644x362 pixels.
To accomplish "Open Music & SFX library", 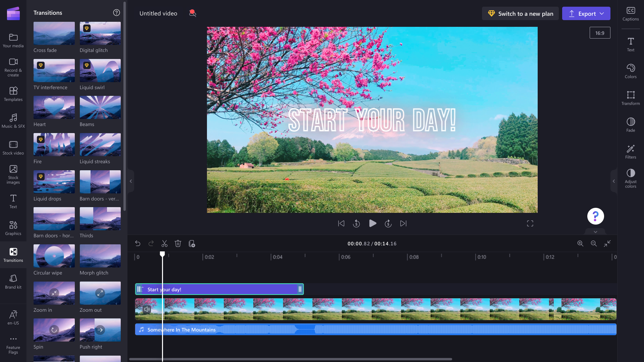I will point(13,121).
